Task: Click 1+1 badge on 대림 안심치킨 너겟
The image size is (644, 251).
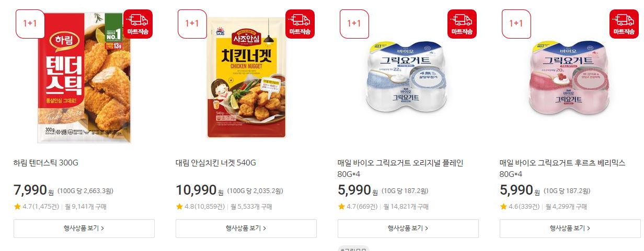Action: (x=192, y=23)
